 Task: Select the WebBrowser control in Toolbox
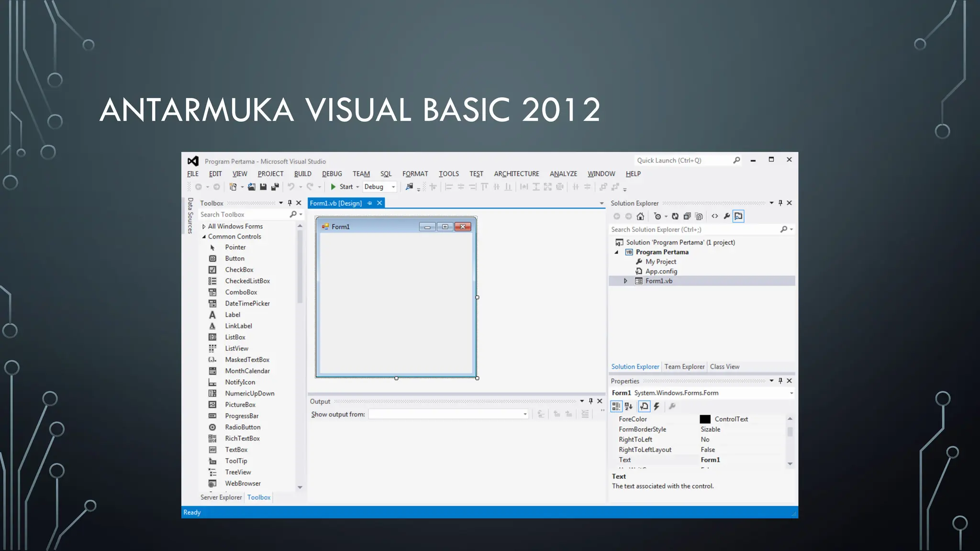pos(243,484)
